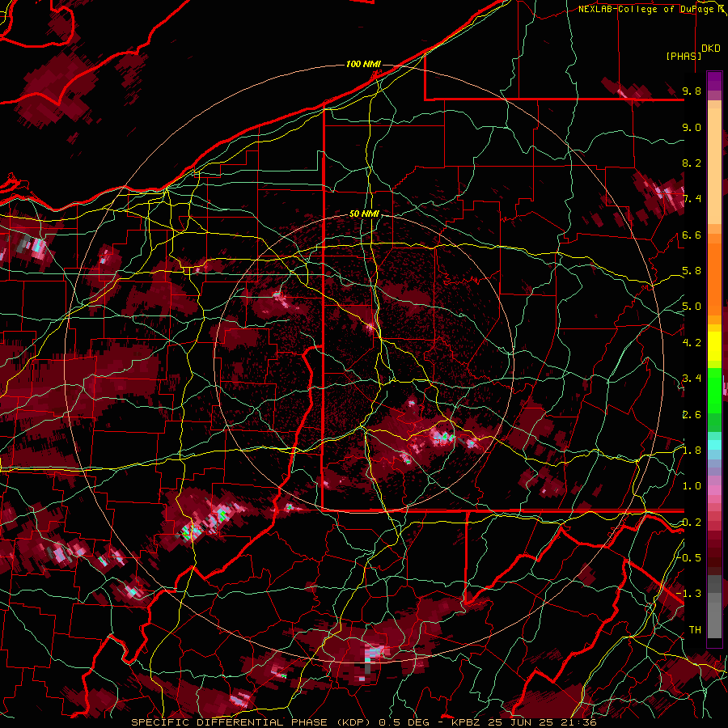Image resolution: width=728 pixels, height=728 pixels.
Task: Click the 1.8 value on the color scale
Action: click(x=692, y=451)
